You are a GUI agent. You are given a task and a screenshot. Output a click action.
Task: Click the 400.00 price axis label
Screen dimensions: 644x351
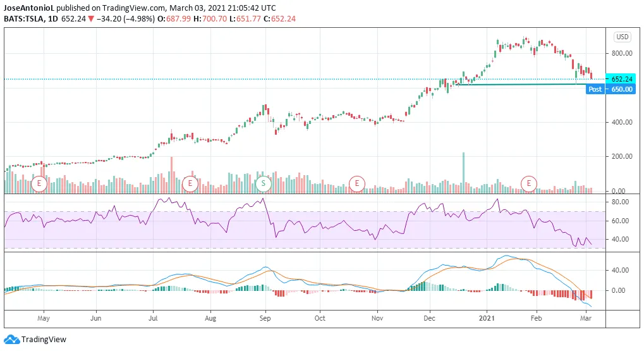tap(622, 122)
